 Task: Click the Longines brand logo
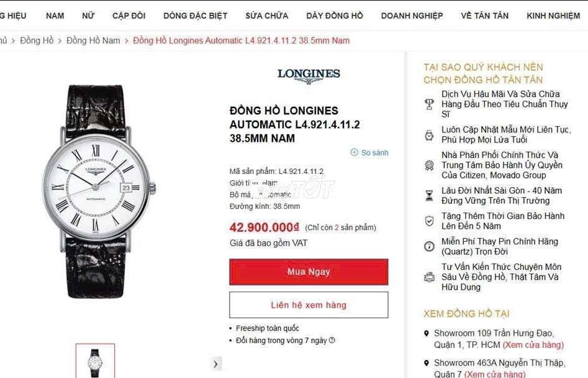point(309,76)
